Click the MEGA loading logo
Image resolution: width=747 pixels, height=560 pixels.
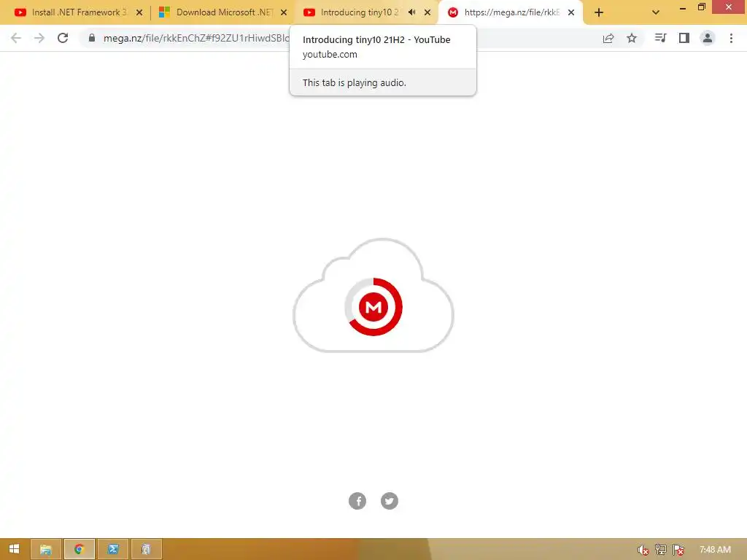click(373, 307)
